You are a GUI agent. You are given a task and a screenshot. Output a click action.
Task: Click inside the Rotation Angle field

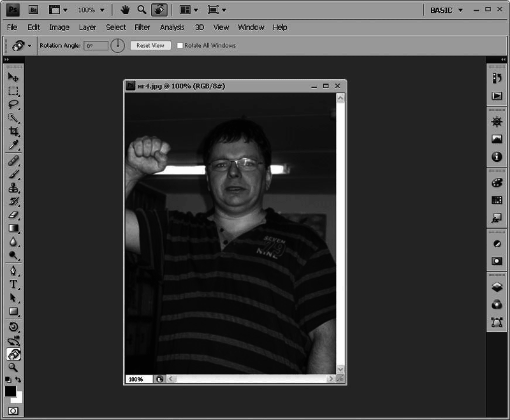[96, 45]
